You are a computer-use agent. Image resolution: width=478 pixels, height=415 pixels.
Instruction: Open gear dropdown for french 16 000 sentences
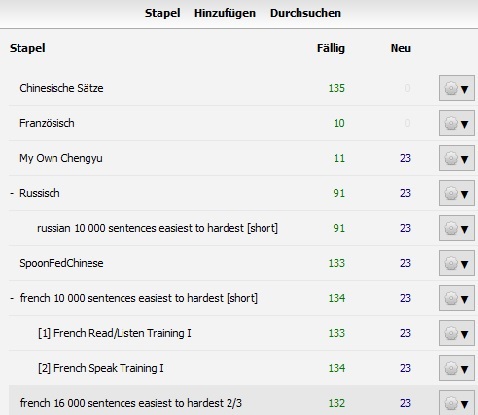click(x=457, y=403)
